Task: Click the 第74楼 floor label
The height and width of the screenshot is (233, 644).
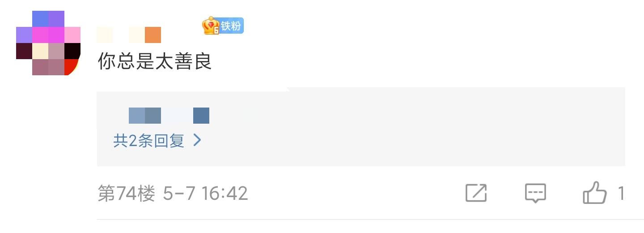Action: pos(126,194)
